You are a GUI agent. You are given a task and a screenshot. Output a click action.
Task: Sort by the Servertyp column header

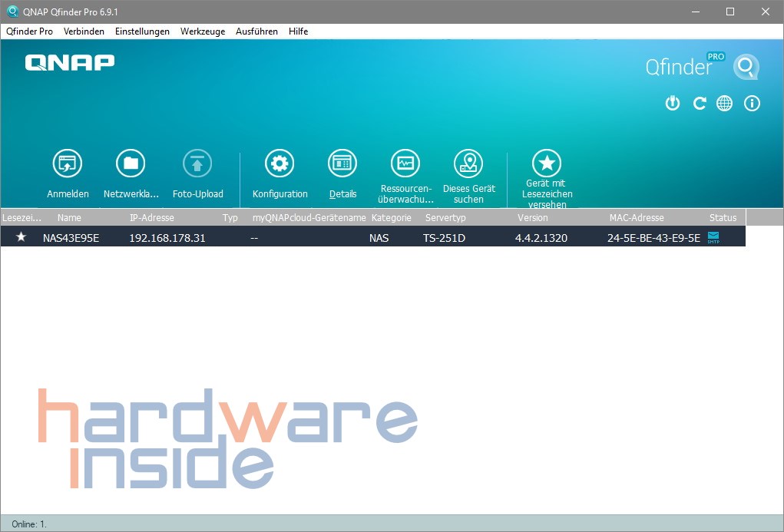pos(445,218)
